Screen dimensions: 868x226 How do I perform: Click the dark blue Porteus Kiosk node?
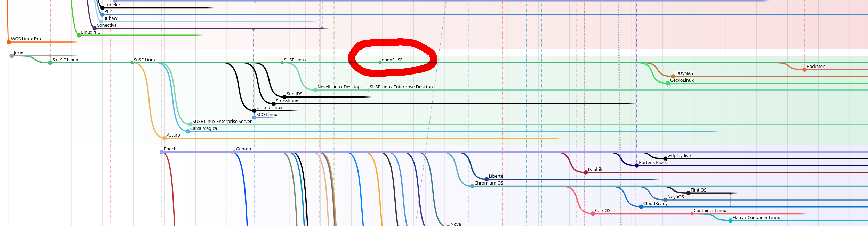click(637, 166)
